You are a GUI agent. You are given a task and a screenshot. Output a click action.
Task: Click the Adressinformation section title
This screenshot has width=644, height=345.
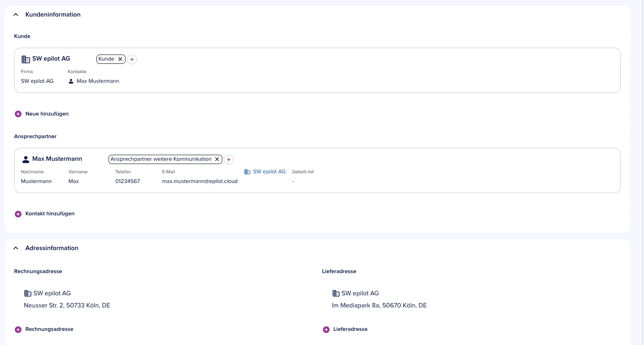[x=52, y=248]
